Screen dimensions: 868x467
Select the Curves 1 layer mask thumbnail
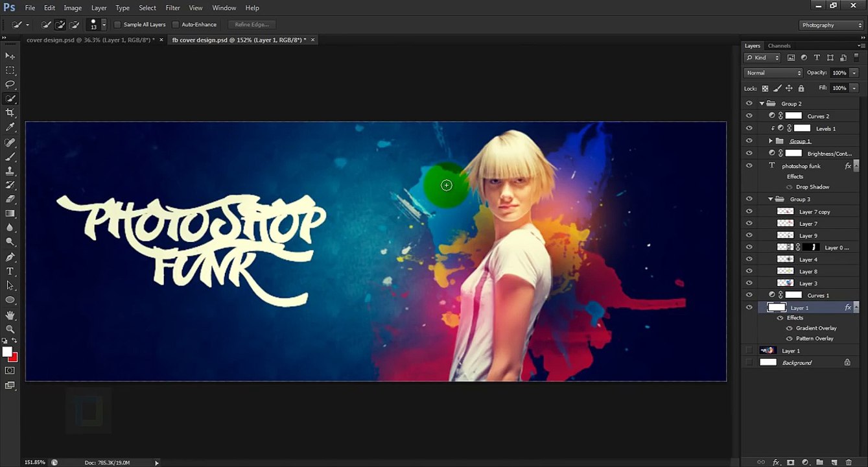pos(794,295)
